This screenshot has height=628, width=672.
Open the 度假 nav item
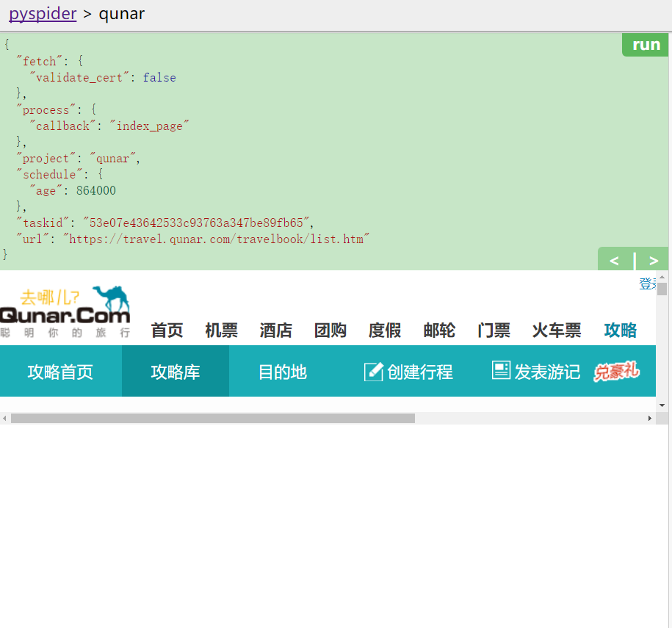click(x=384, y=331)
